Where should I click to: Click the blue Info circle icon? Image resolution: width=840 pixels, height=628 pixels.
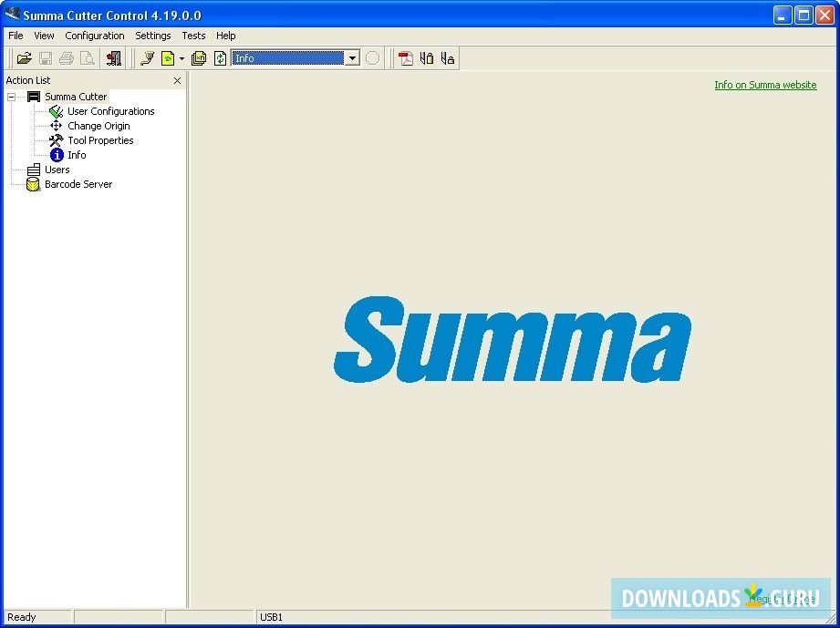[57, 155]
